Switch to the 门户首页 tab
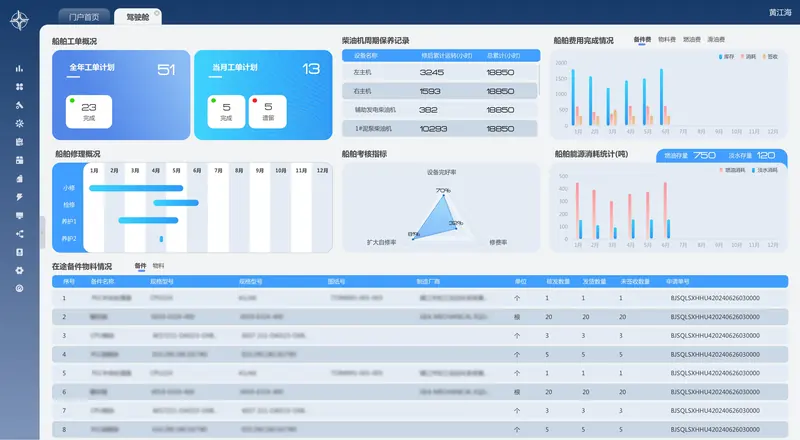 pos(84,17)
